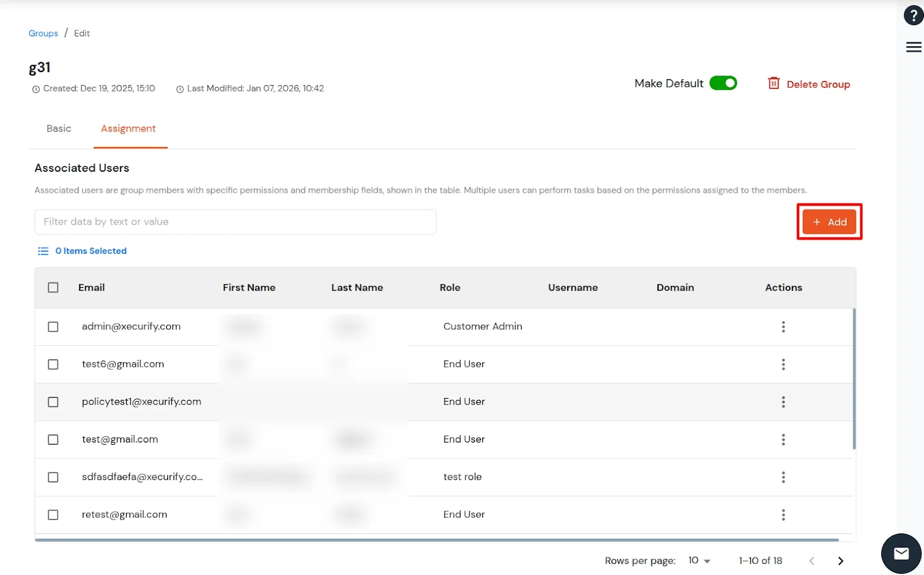Switch to the Assignment tab

click(x=128, y=128)
